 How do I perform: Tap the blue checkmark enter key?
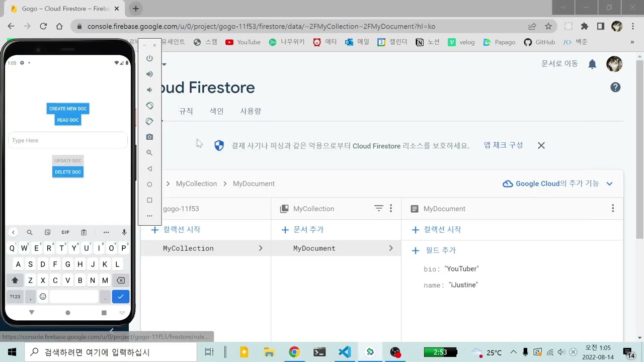tap(121, 297)
